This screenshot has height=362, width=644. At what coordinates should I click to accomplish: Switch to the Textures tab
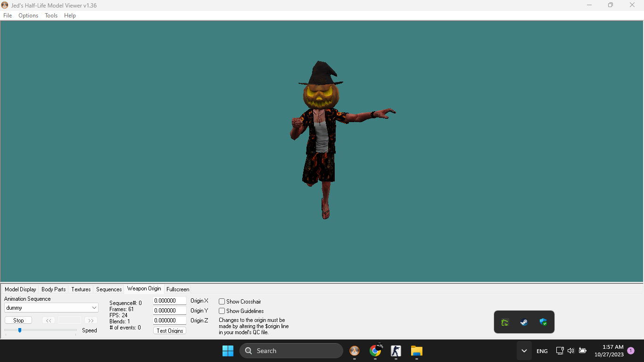[81, 289]
